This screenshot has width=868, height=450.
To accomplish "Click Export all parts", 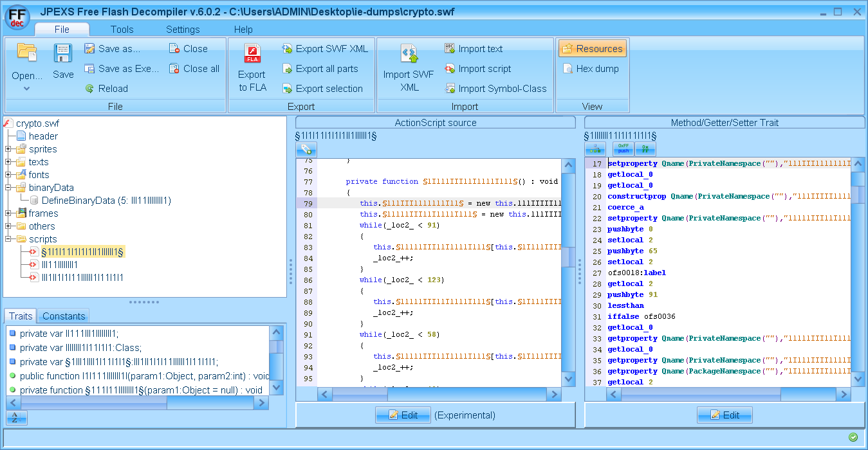I will pos(320,69).
